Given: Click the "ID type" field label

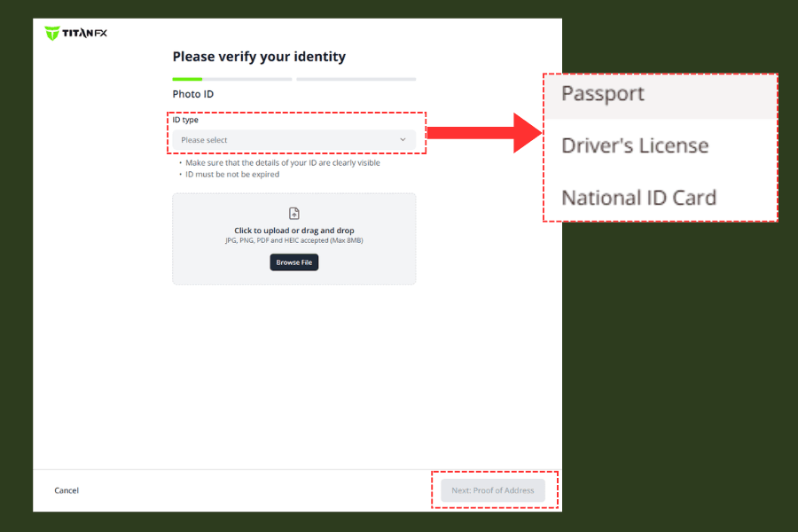Looking at the screenshot, I should (x=185, y=120).
